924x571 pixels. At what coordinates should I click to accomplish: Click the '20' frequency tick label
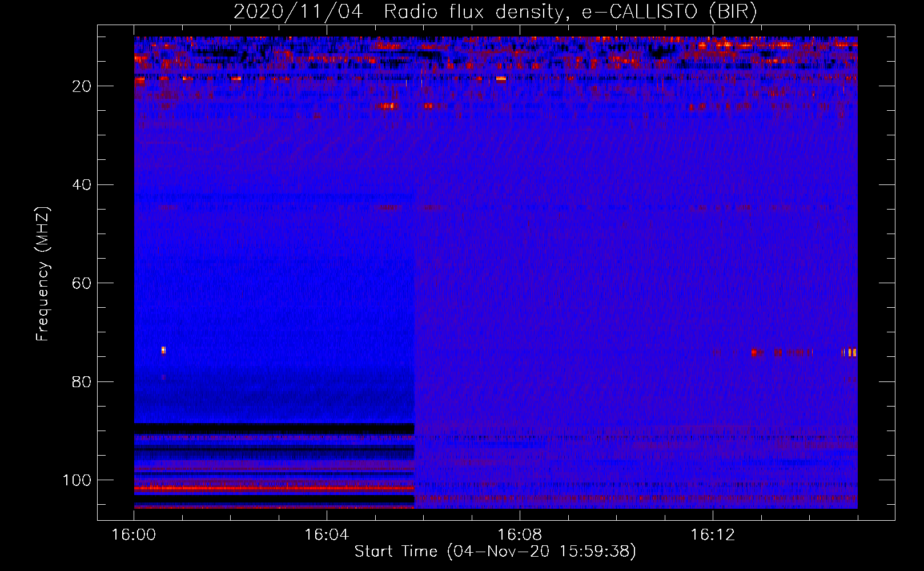coord(82,86)
